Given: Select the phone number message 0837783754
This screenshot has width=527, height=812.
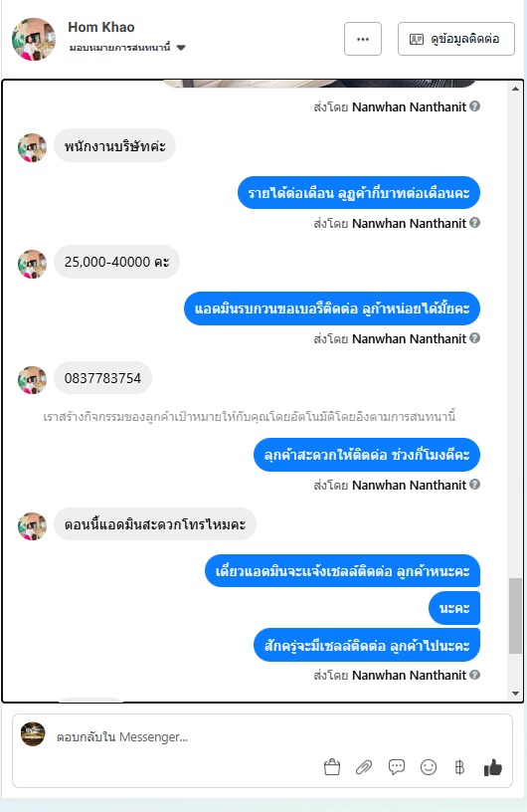Looking at the screenshot, I should tap(103, 378).
